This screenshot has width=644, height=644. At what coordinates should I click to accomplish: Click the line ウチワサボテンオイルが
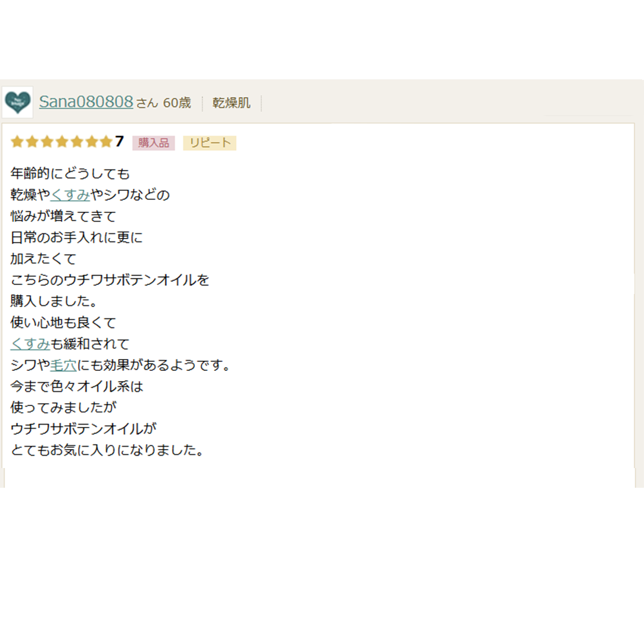tap(83, 429)
